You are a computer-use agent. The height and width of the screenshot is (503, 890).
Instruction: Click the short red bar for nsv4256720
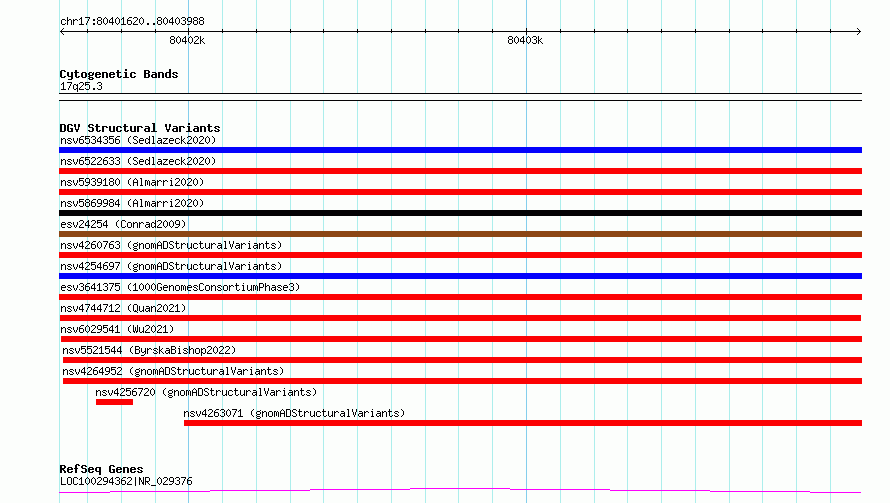pyautogui.click(x=114, y=402)
